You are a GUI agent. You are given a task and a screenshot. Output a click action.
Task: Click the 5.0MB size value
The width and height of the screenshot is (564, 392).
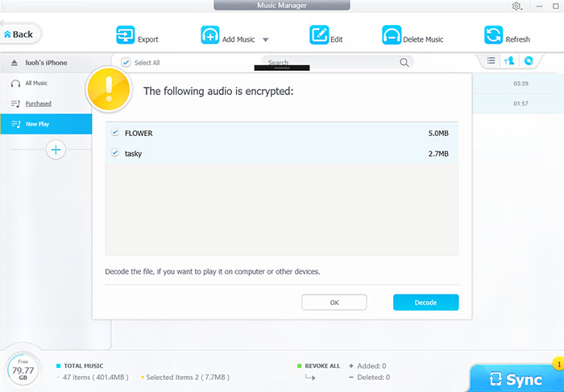(x=438, y=134)
